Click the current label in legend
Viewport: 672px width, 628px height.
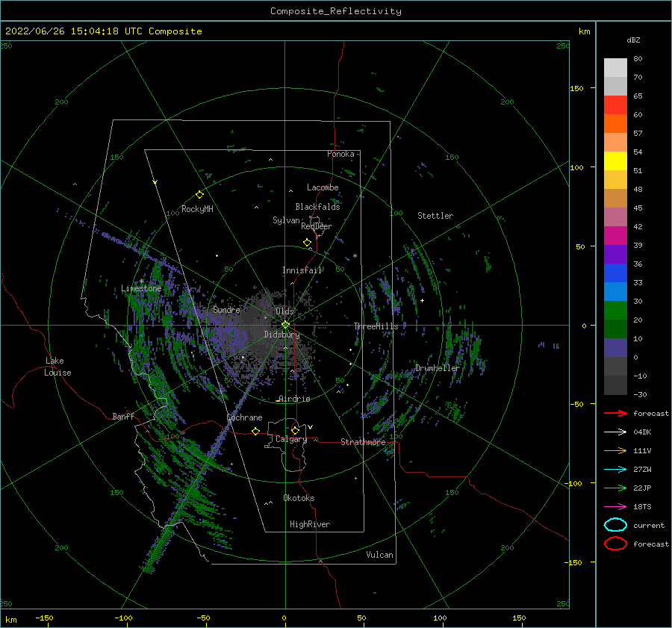648,525
